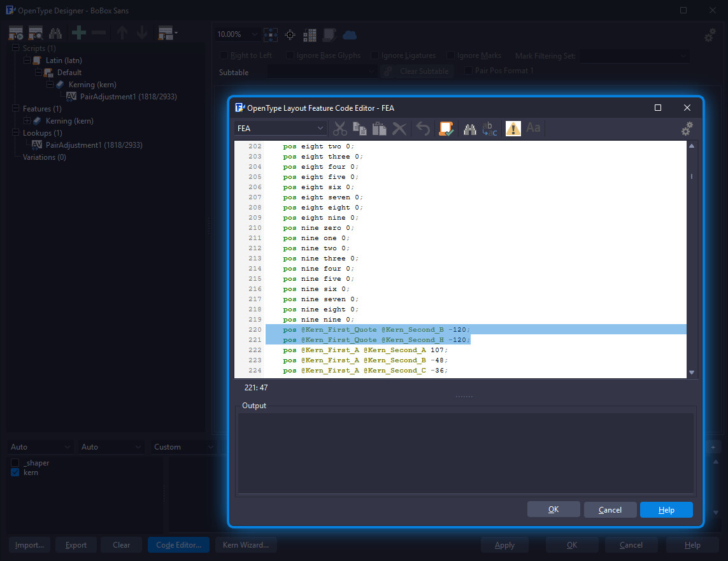Click the Copy icon in code editor toolbar
The height and width of the screenshot is (561, 728).
tap(360, 129)
